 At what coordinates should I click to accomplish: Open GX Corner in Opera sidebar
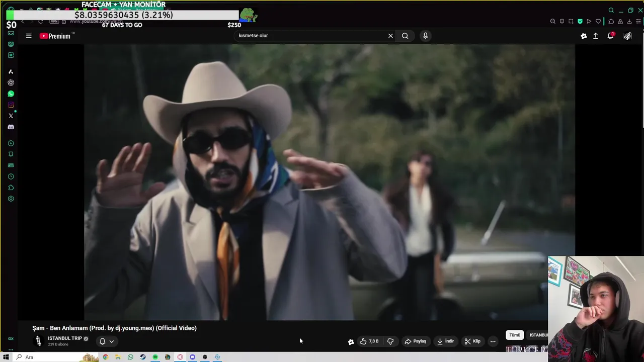click(11, 33)
